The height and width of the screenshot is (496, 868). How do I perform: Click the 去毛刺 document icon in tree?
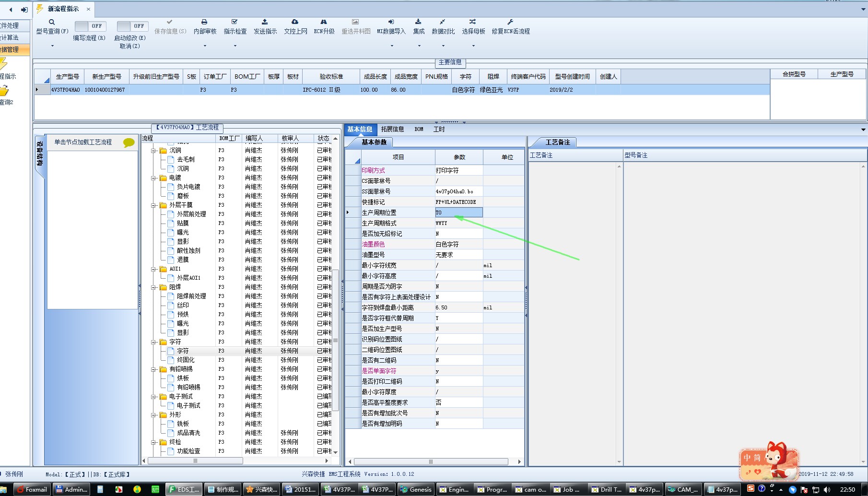pos(171,159)
